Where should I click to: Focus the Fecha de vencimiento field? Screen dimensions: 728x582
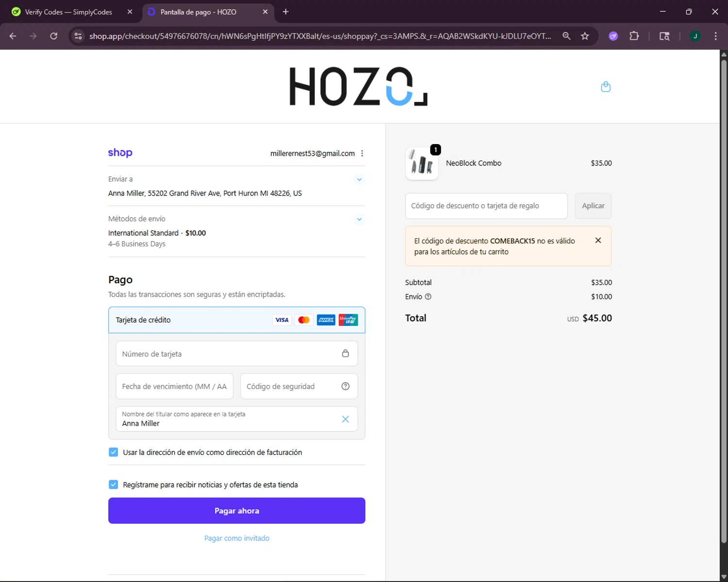pyautogui.click(x=175, y=386)
